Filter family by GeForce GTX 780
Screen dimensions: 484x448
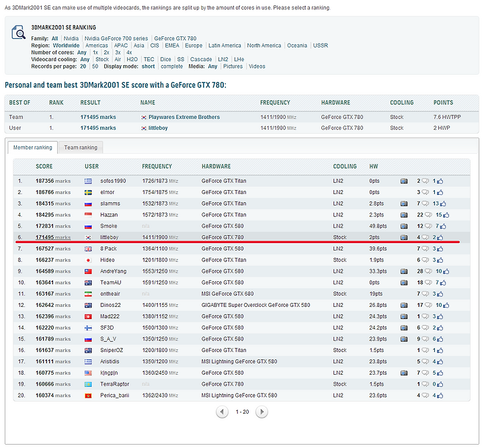pos(175,38)
